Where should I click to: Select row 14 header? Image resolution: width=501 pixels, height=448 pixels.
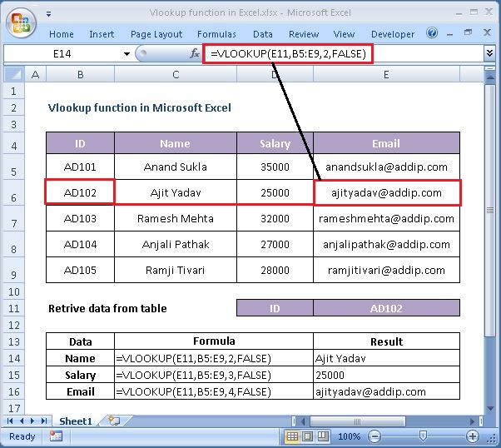pos(14,358)
